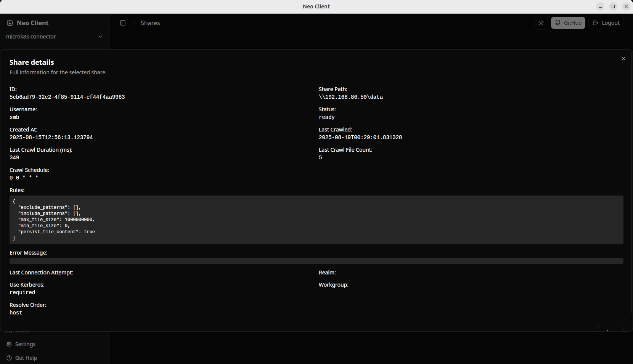The width and height of the screenshot is (633, 364).
Task: Click the sun theme icon
Action: tap(541, 23)
